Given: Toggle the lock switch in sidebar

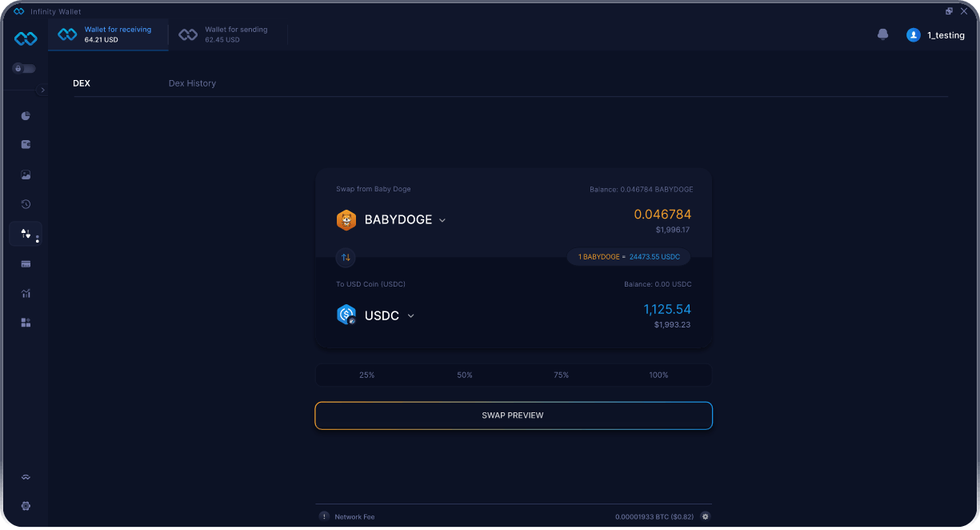Looking at the screenshot, I should pos(23,69).
